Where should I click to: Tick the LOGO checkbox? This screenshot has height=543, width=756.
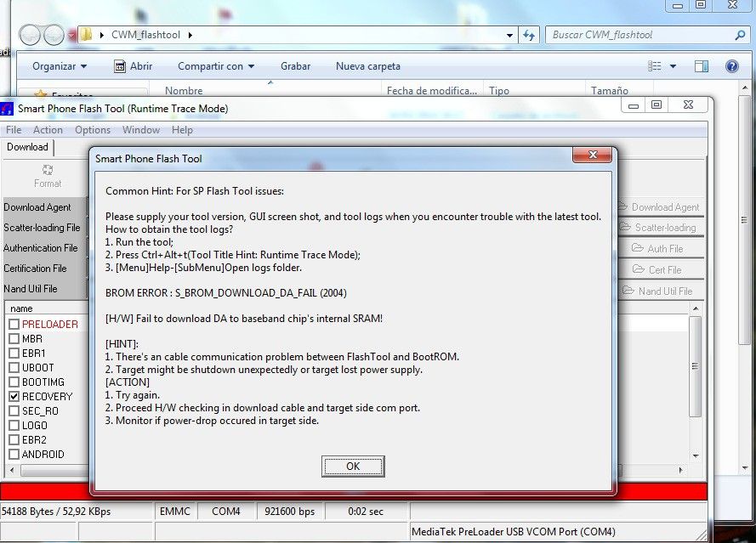pyautogui.click(x=14, y=426)
